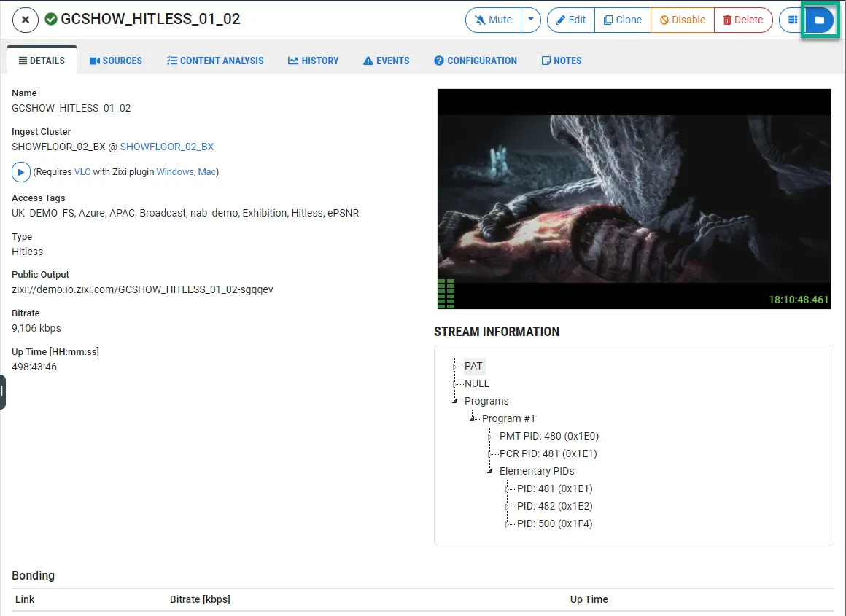Expand the NULL node in the stream tree

pyautogui.click(x=454, y=384)
